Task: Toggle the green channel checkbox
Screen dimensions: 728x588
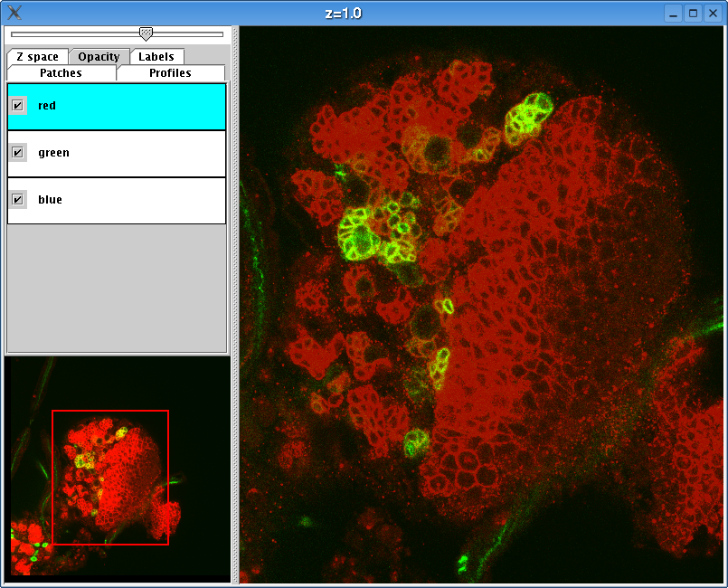Action: coord(17,153)
